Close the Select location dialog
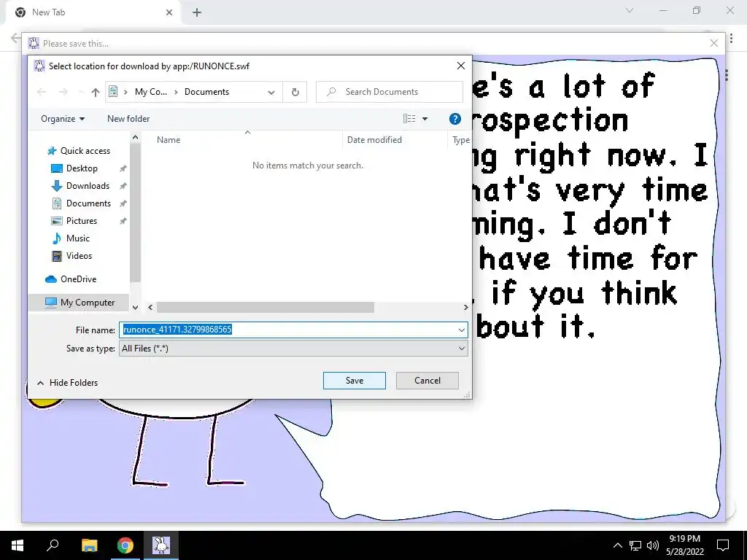 461,66
